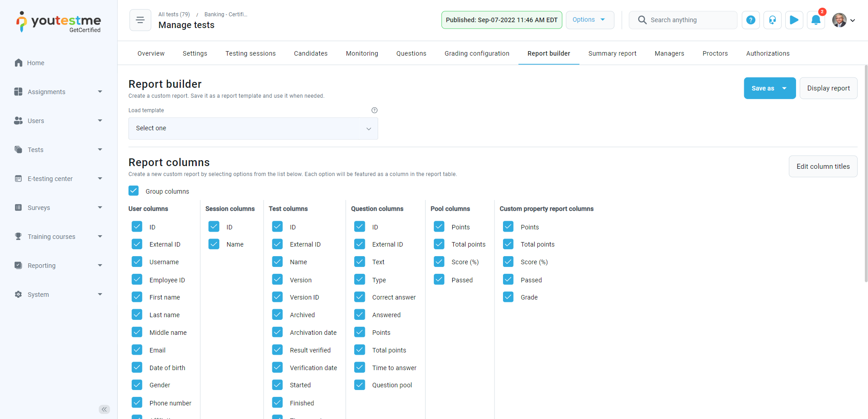Expand the Options dropdown in header

click(589, 20)
